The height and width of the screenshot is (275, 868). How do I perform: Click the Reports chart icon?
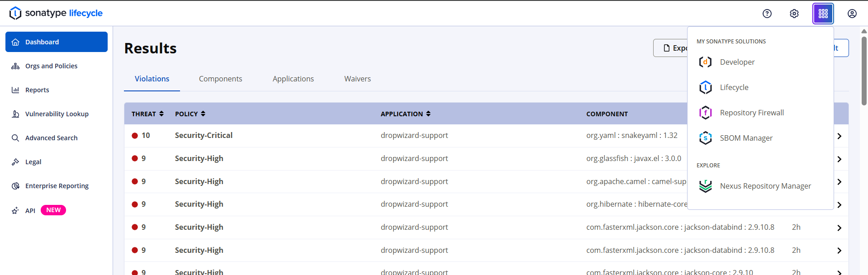[x=15, y=90]
